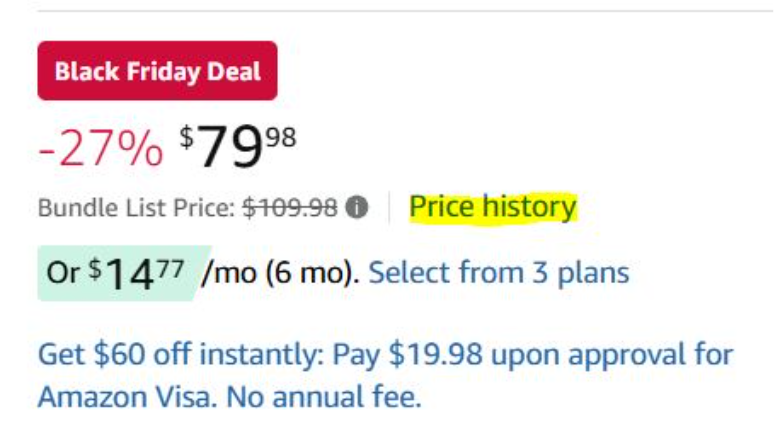Click the -27% discount percentage
Viewport: 775px width, 436px height.
(100, 150)
